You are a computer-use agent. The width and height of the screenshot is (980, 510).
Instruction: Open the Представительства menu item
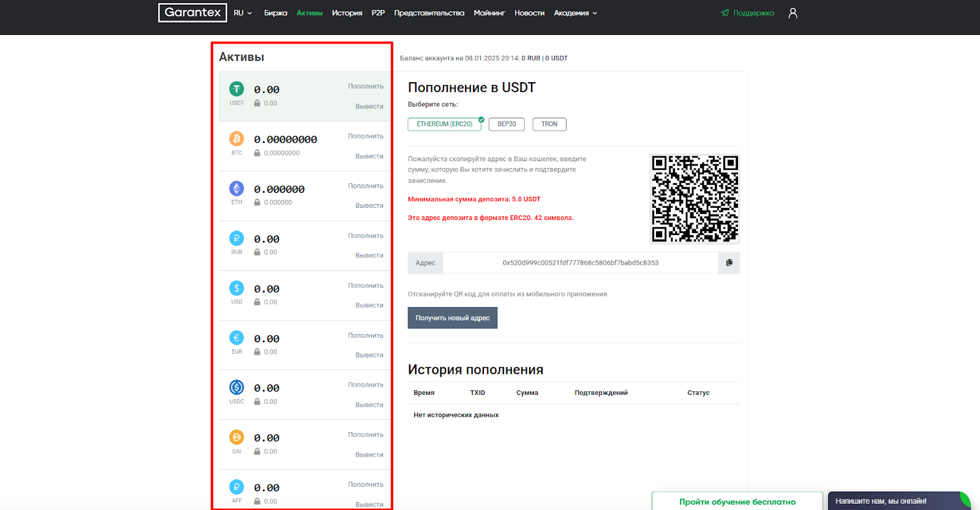(429, 13)
